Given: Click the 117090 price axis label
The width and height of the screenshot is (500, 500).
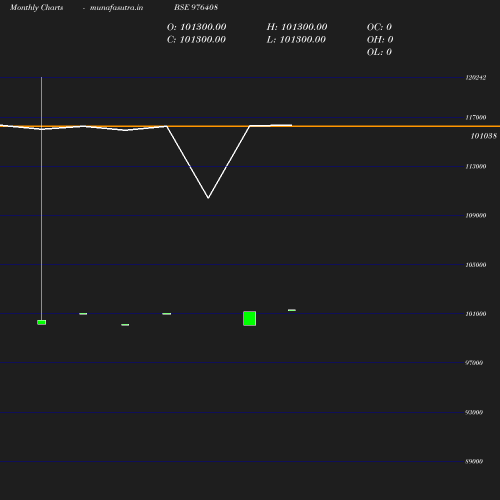Looking at the screenshot, I should (476, 117).
